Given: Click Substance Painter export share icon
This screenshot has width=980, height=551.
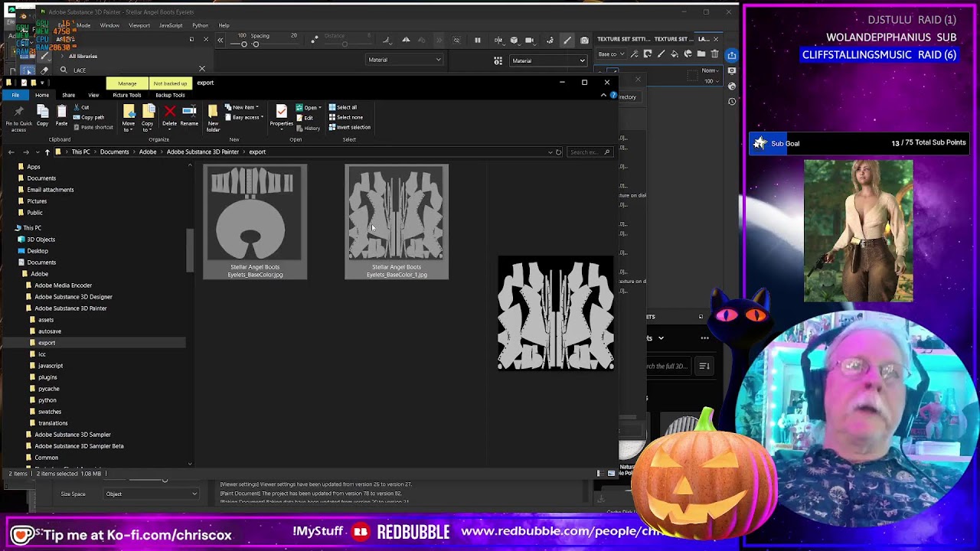Looking at the screenshot, I should point(732,54).
